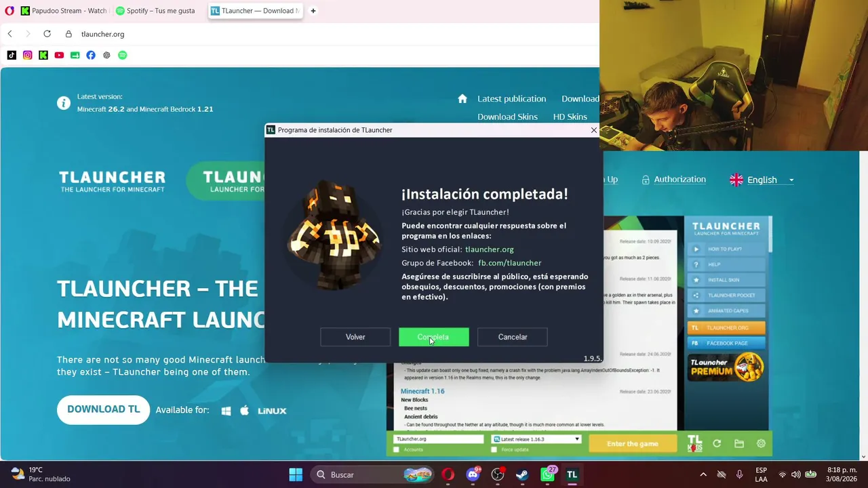Viewport: 868px width, 488px height.
Task: Click the home icon in site navigation
Action: pyautogui.click(x=462, y=99)
